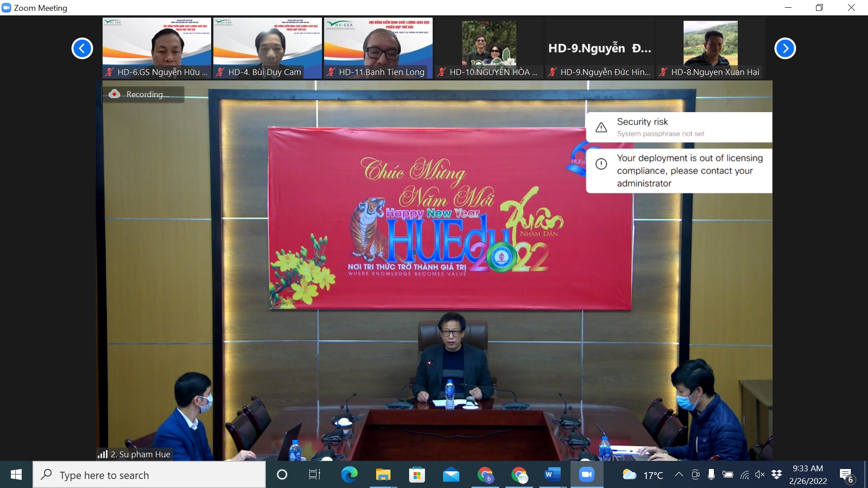Open Microsoft Word from taskbar
Viewport: 868px width, 488px height.
click(x=552, y=474)
